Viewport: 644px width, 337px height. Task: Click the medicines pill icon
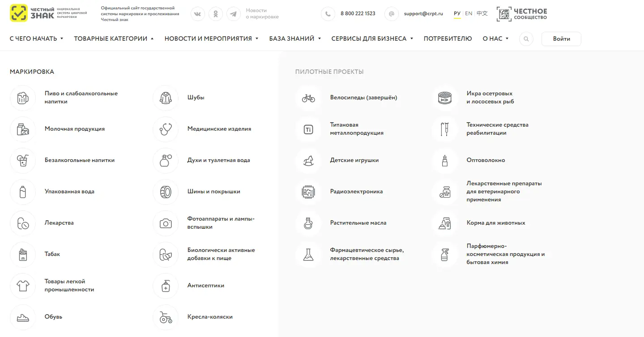click(x=23, y=223)
